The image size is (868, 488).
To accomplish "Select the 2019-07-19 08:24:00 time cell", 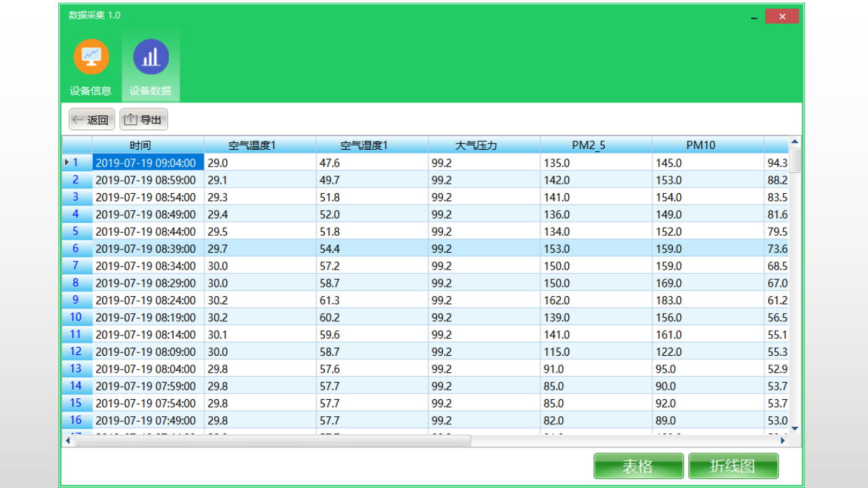I will [146, 300].
